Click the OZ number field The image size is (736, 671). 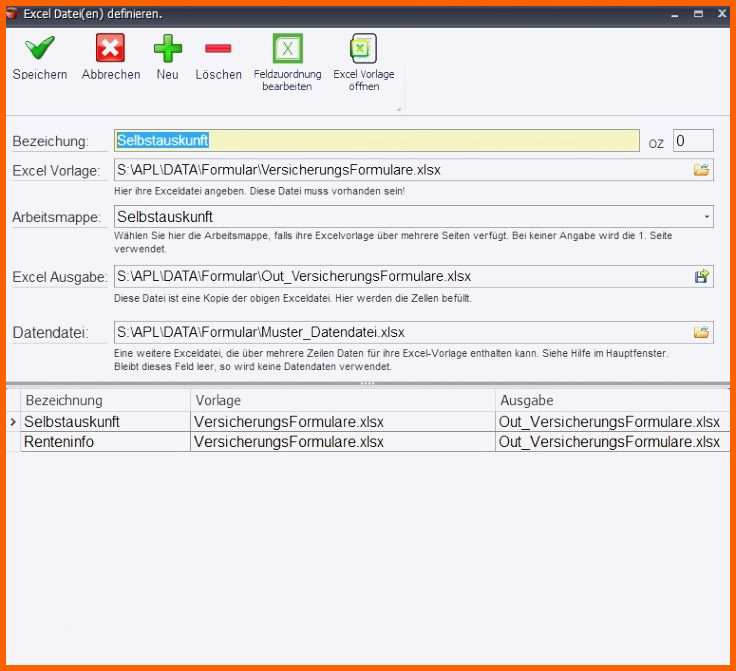tap(693, 141)
